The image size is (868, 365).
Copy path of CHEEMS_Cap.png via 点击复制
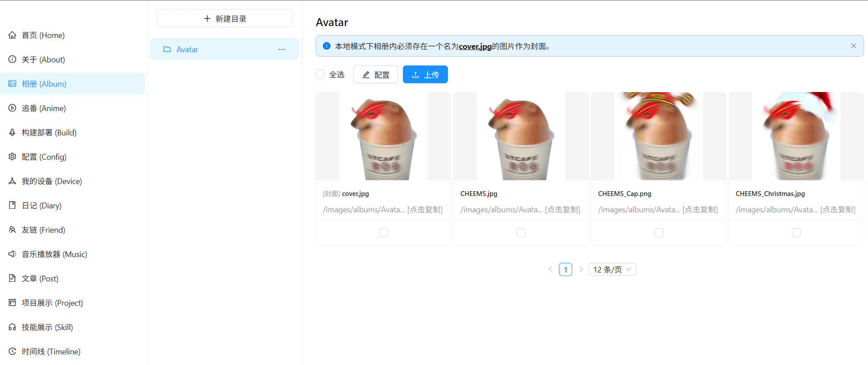(x=700, y=210)
